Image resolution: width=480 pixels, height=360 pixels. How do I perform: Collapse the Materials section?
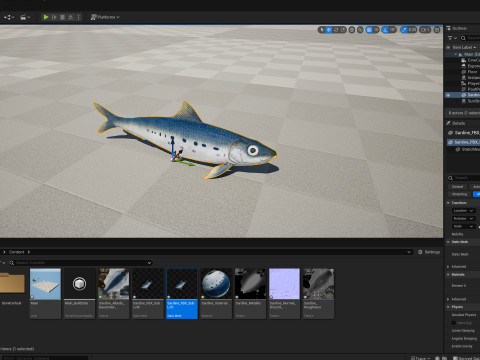pos(448,275)
